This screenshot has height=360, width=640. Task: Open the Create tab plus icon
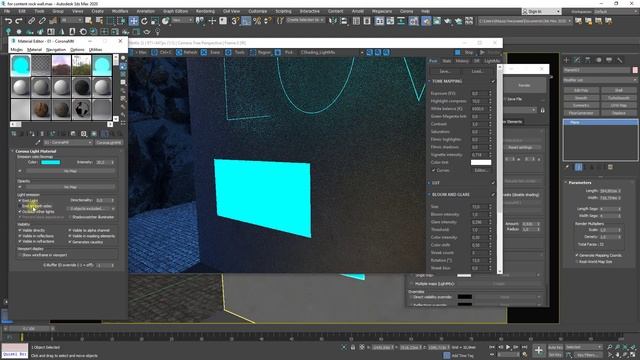[567, 60]
